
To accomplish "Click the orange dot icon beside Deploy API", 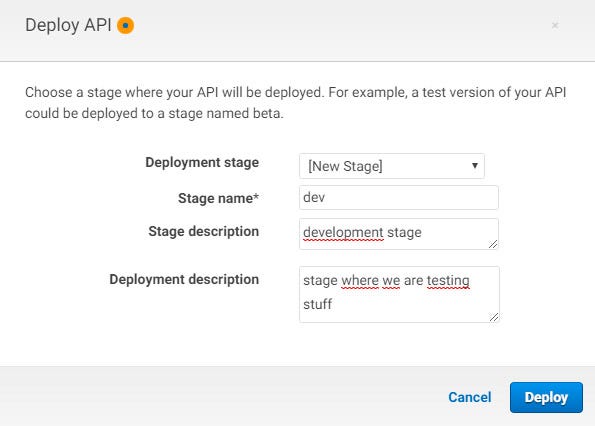I will [125, 25].
